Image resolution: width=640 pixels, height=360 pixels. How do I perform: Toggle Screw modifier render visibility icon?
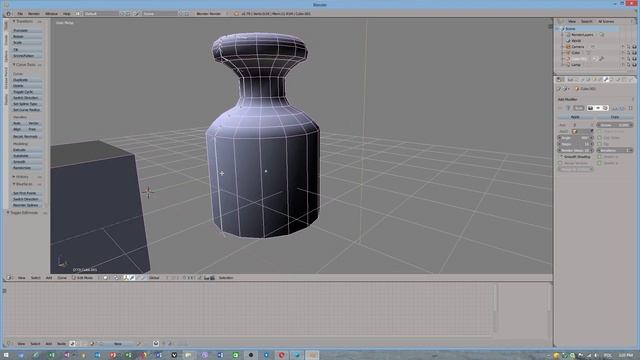[590, 108]
